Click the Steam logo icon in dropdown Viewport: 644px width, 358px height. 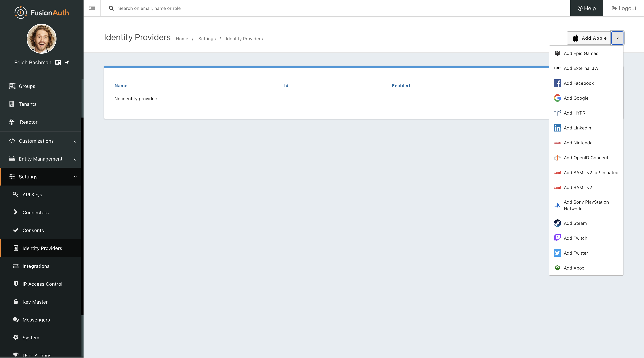(557, 223)
